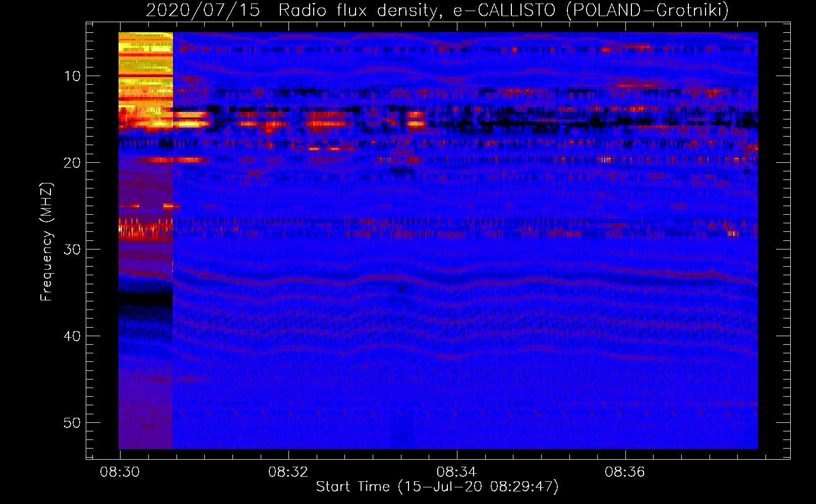The width and height of the screenshot is (816, 504).
Task: Click the frequency tick label '30'
Action: point(72,249)
